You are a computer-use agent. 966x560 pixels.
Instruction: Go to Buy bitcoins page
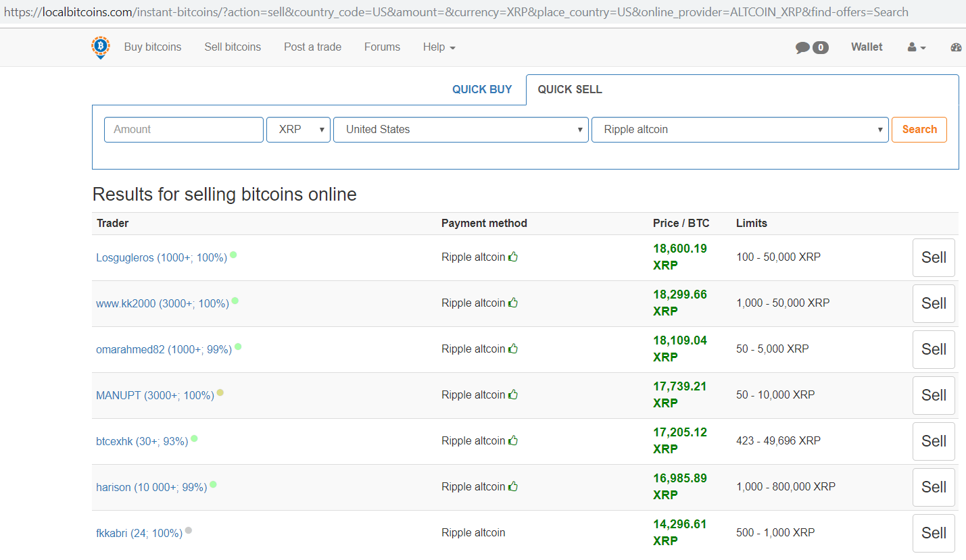[153, 47]
